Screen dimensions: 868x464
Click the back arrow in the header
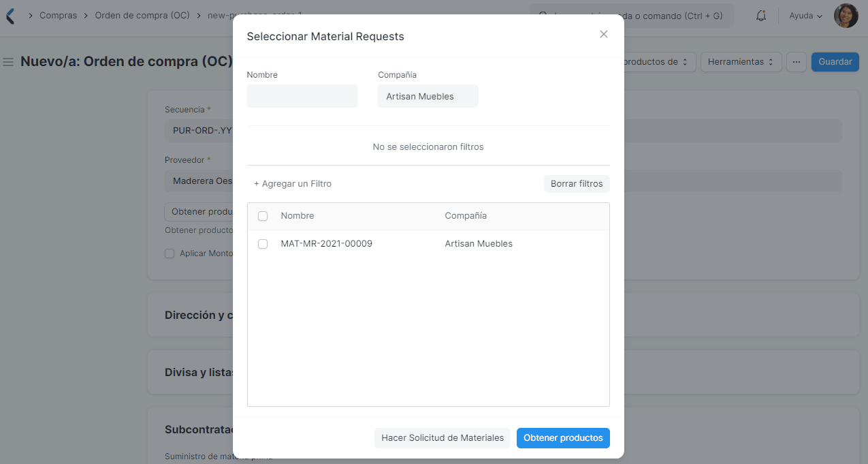pos(10,15)
